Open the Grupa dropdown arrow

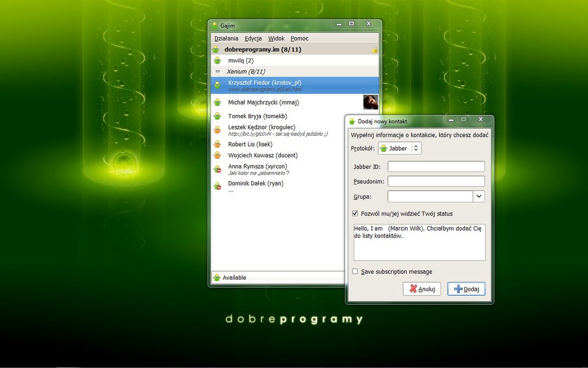click(x=479, y=196)
